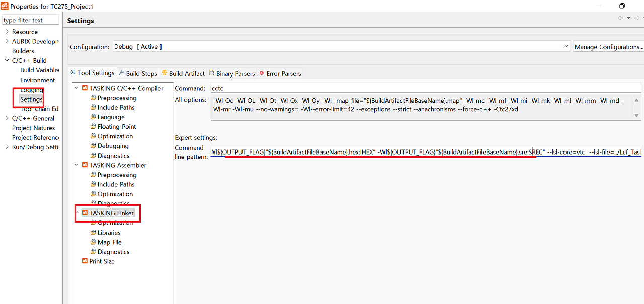Switch to the Tool Settings tab
This screenshot has height=304, width=644.
pyautogui.click(x=92, y=73)
